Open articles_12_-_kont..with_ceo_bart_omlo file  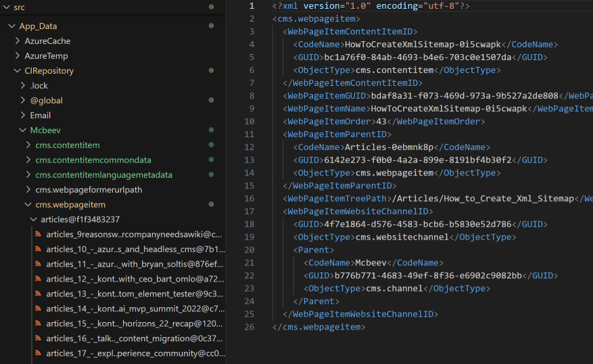[135, 279]
